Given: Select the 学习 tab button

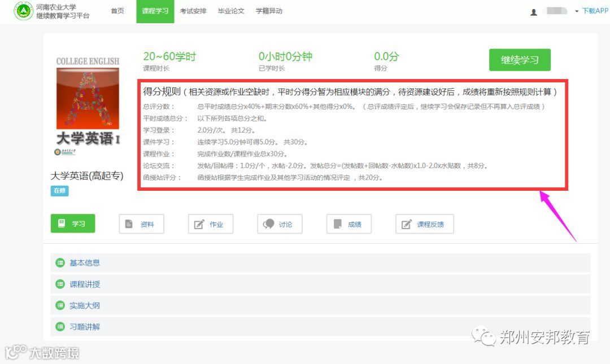Looking at the screenshot, I should [x=73, y=223].
